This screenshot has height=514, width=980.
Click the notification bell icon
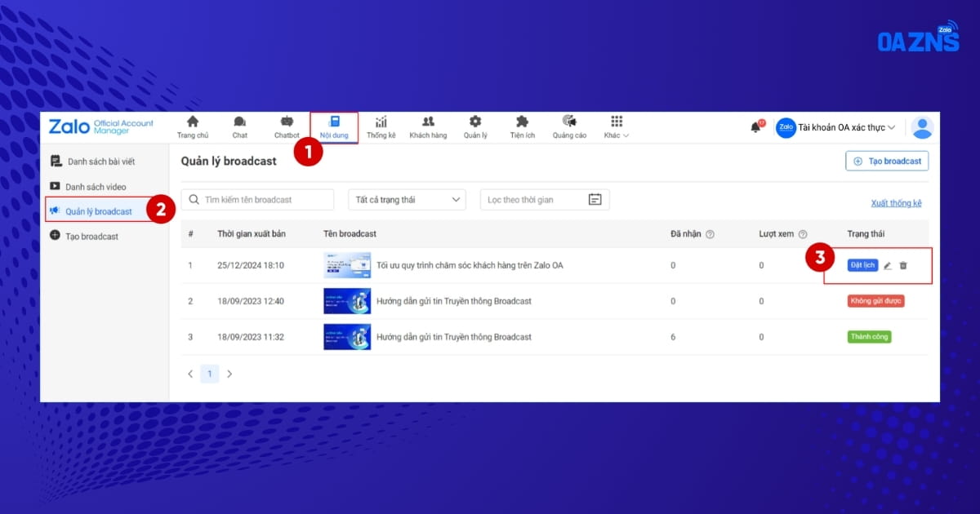coord(755,127)
